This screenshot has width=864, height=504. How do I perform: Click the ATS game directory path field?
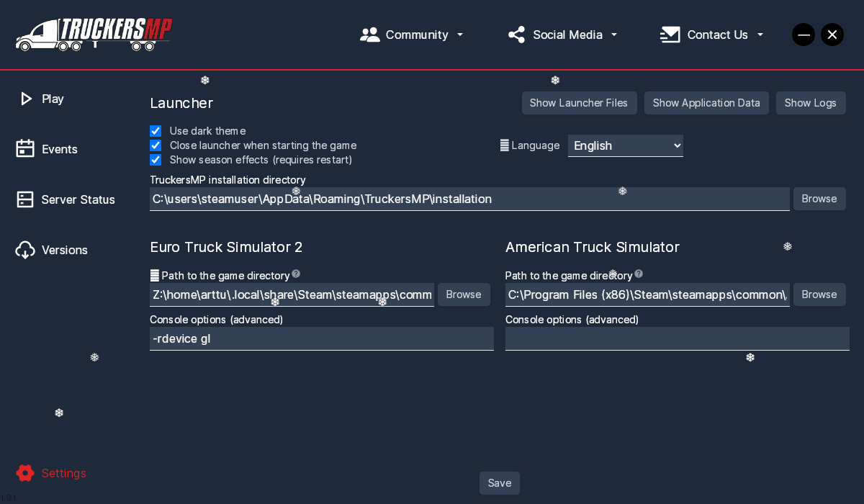click(x=647, y=294)
